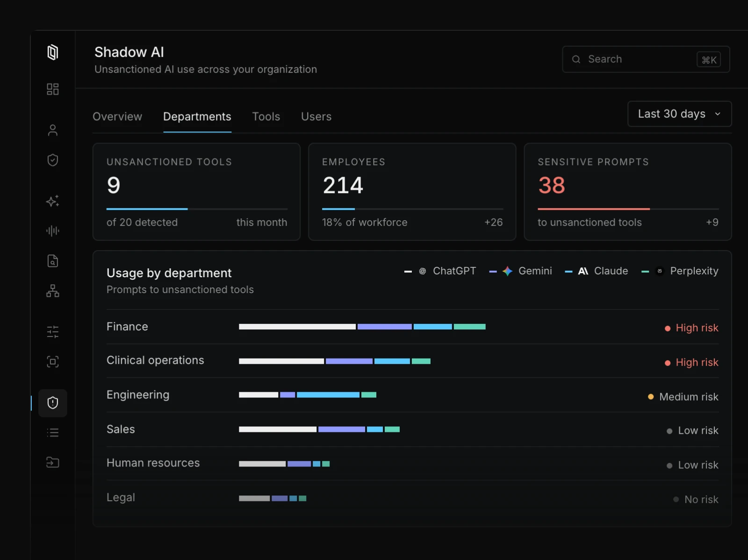Click the Claude legend icon
This screenshot has height=560, width=748.
click(x=583, y=271)
